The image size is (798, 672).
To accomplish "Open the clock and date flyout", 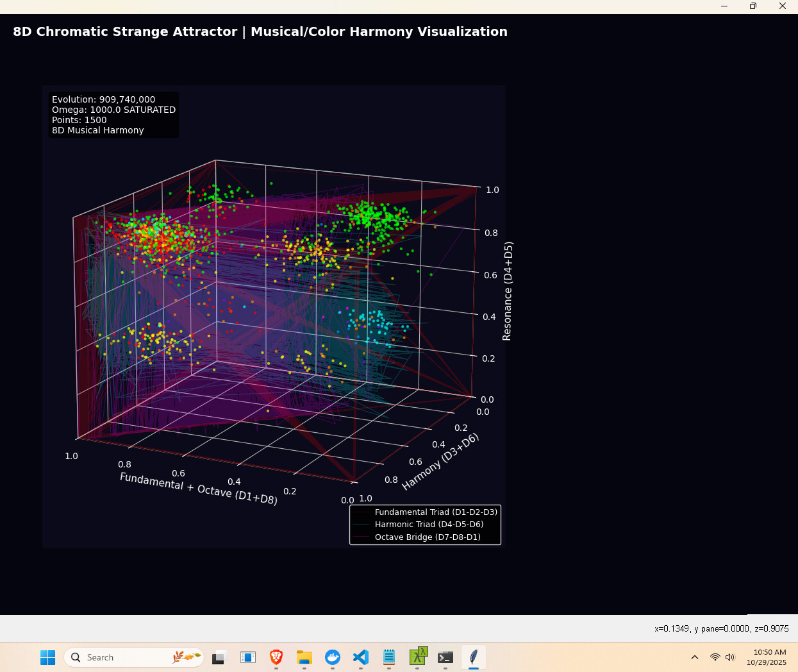I will [766, 657].
